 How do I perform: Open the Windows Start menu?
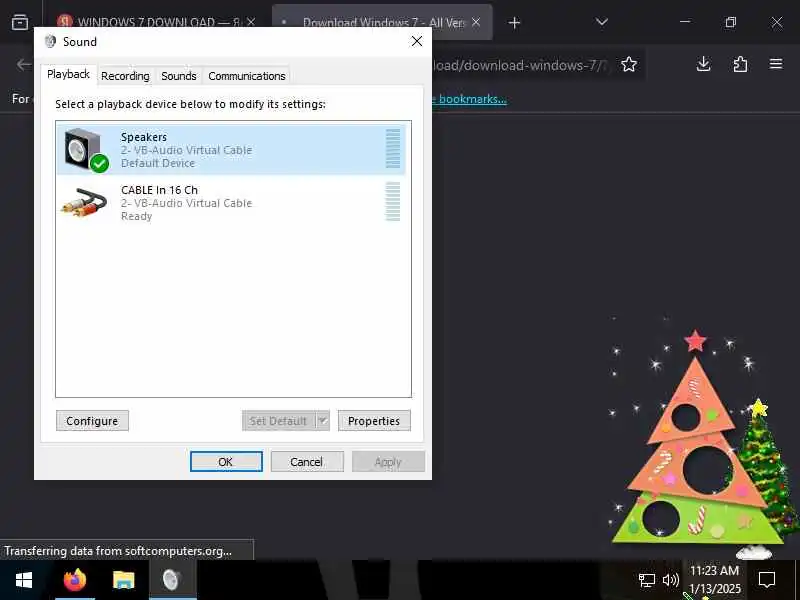24,580
